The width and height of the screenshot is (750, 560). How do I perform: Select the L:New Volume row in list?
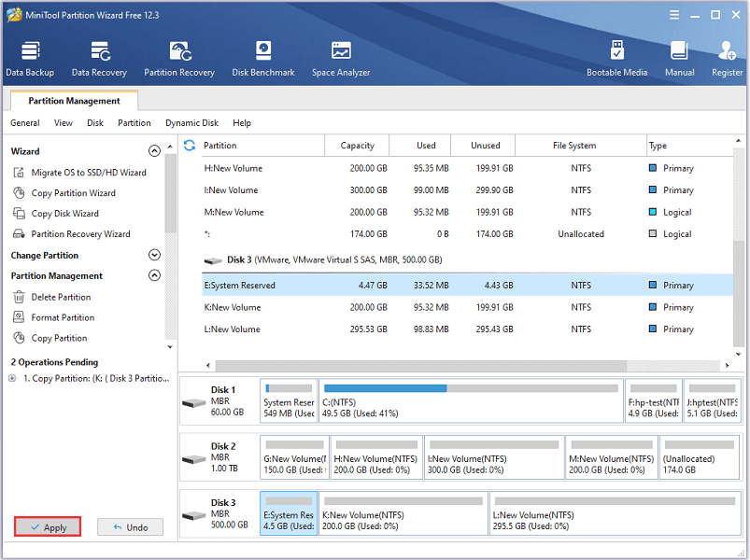(x=468, y=329)
